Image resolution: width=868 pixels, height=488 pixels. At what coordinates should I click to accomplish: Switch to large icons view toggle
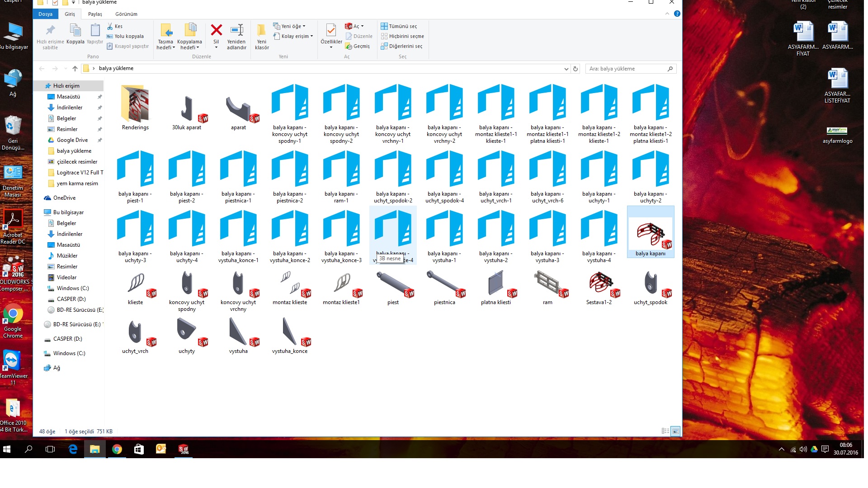click(x=675, y=431)
